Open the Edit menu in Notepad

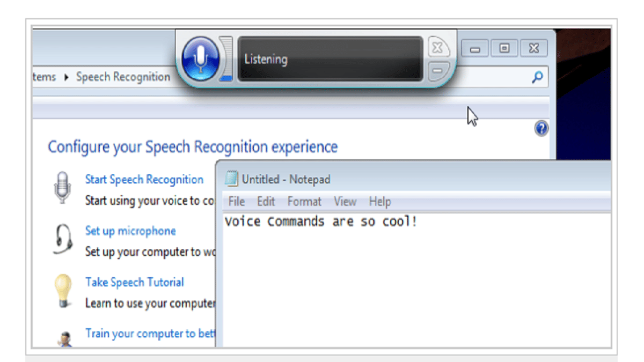[265, 202]
